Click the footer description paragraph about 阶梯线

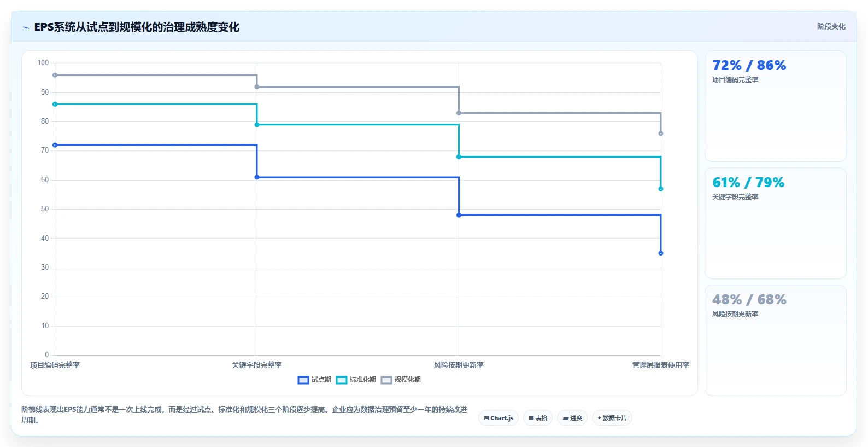click(244, 415)
